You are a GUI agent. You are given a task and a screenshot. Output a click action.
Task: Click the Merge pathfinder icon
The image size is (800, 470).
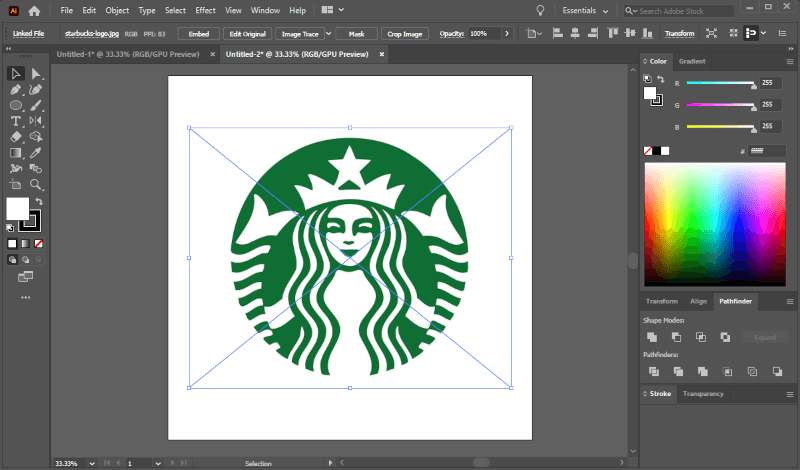click(x=703, y=372)
